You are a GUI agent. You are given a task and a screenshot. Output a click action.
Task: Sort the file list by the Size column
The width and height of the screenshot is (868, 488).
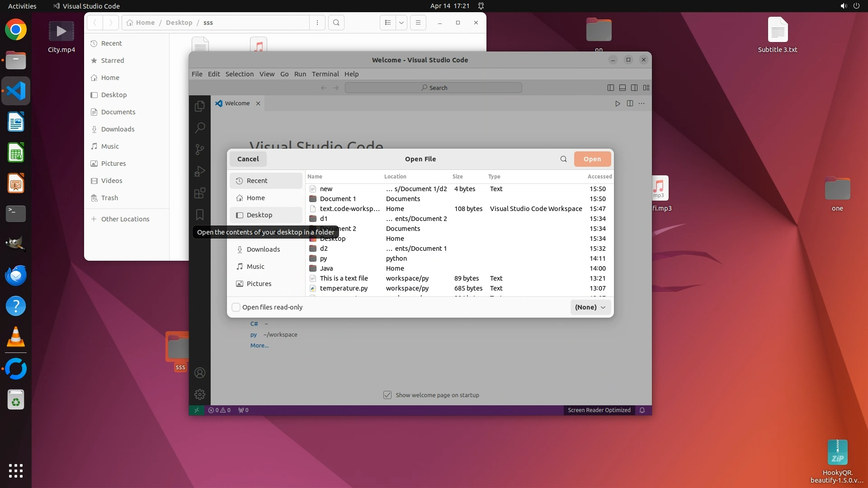[458, 177]
